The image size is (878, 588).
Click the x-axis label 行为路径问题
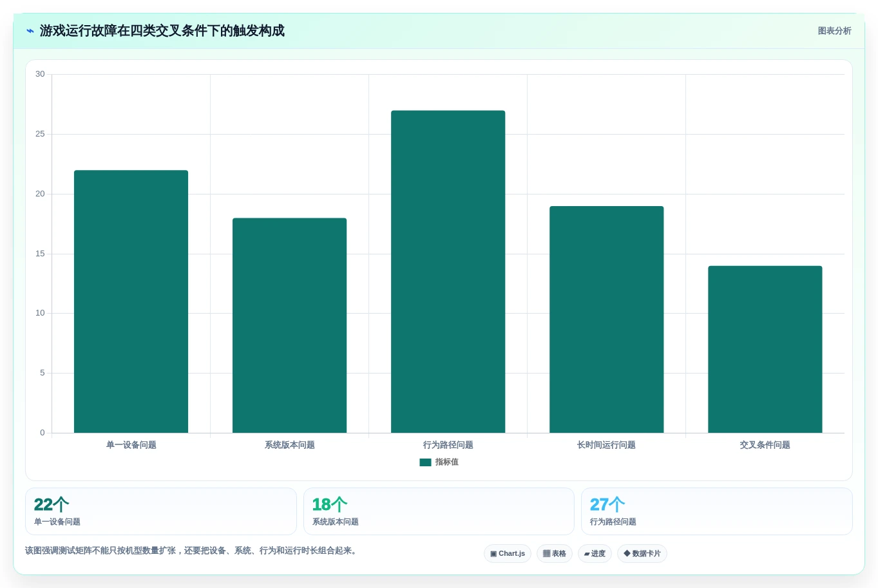[448, 445]
